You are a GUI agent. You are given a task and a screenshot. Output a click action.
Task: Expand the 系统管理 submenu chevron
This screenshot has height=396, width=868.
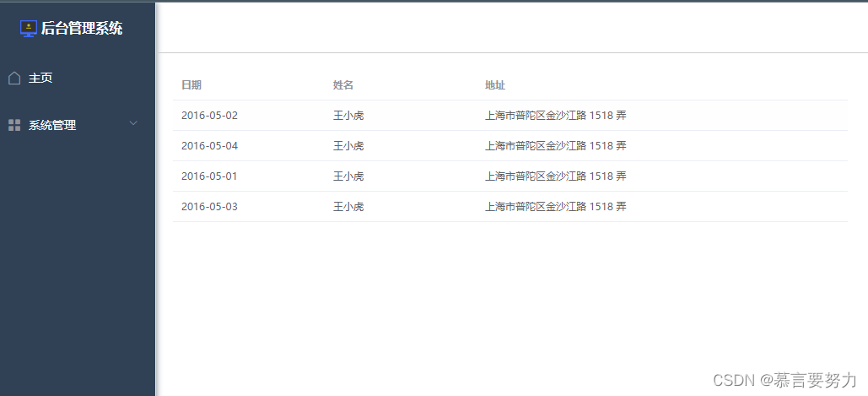point(133,123)
